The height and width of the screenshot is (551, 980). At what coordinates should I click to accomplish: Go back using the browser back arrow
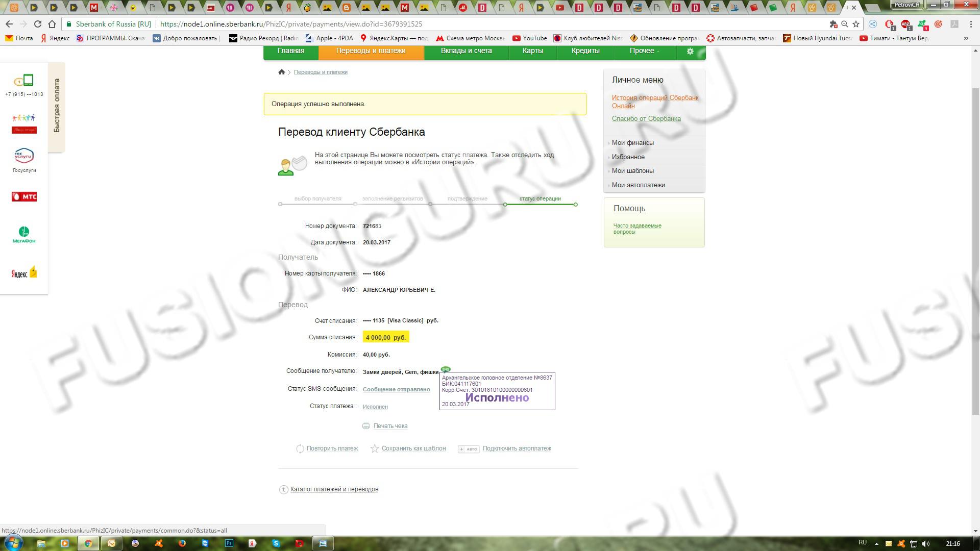point(9,24)
